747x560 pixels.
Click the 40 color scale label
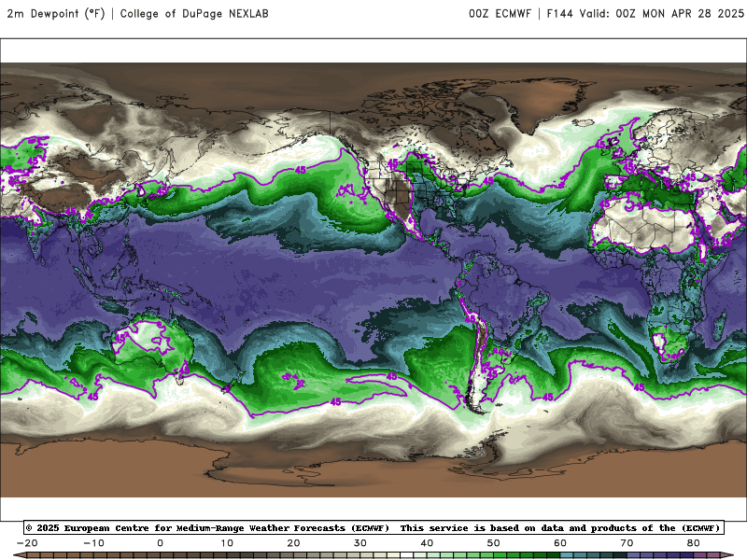point(427,543)
